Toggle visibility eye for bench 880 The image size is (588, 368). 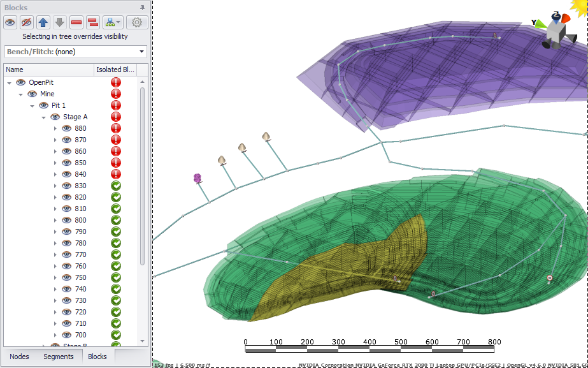(x=66, y=128)
